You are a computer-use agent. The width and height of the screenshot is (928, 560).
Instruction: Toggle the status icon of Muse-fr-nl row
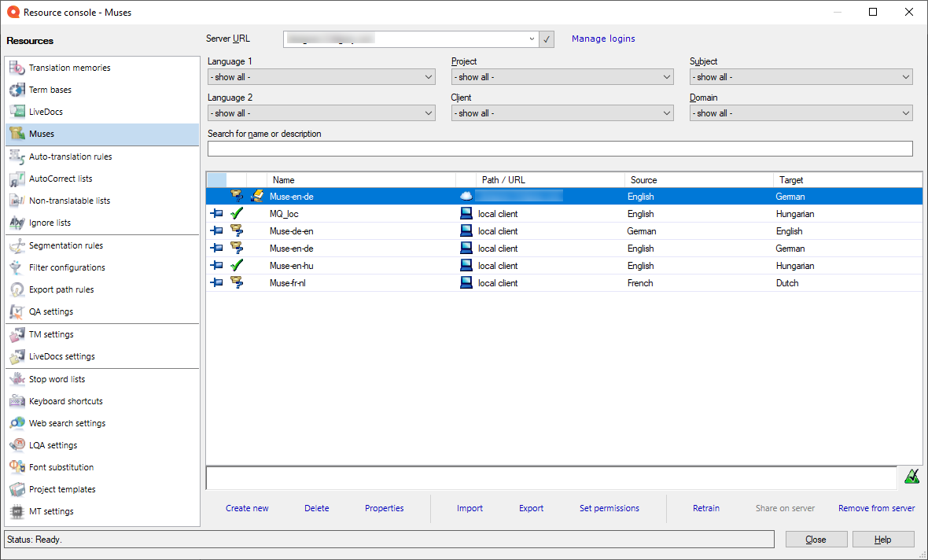pyautogui.click(x=236, y=283)
